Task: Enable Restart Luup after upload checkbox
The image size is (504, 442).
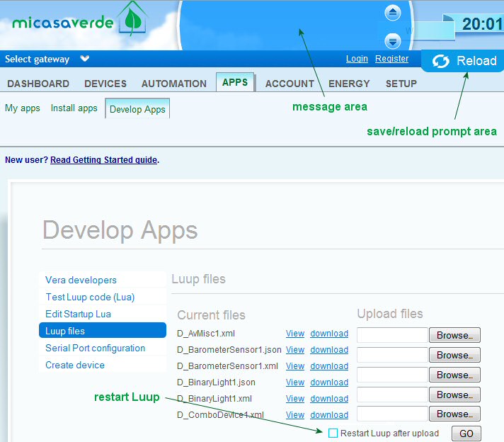Action: [333, 433]
